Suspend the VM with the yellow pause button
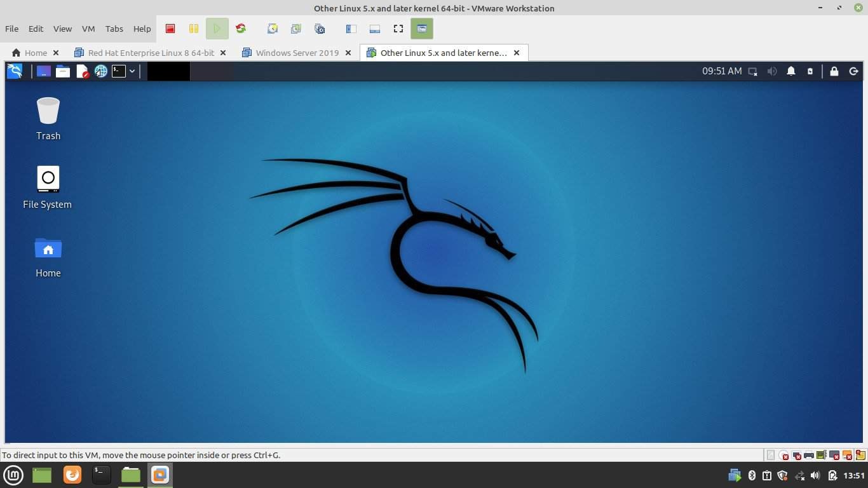868x488 pixels. coord(194,29)
